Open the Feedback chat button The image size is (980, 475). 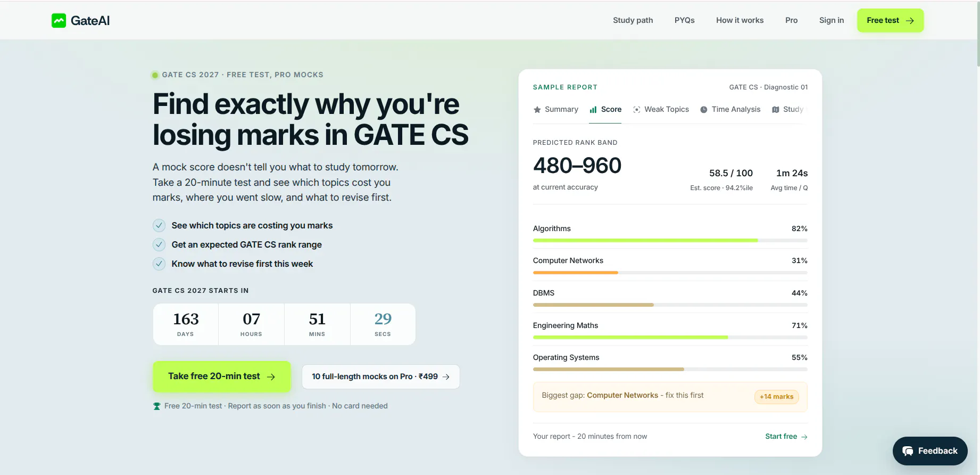[x=930, y=451]
